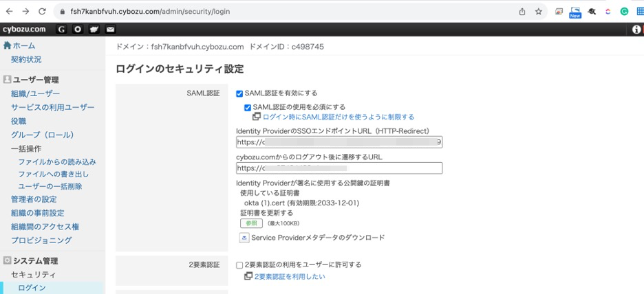Open the green Grammarly extension icon
This screenshot has height=294, width=644.
pyautogui.click(x=624, y=12)
